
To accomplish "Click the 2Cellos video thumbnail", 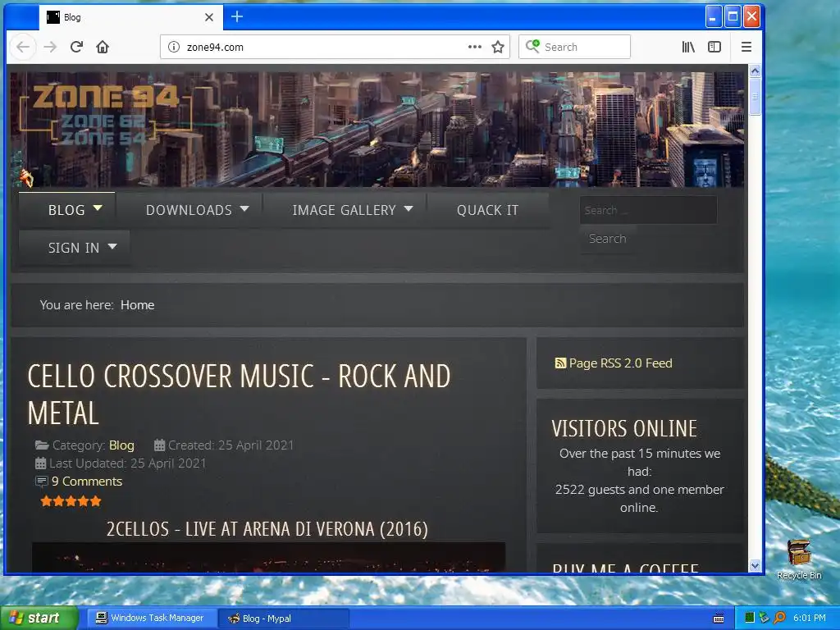I will click(x=268, y=557).
